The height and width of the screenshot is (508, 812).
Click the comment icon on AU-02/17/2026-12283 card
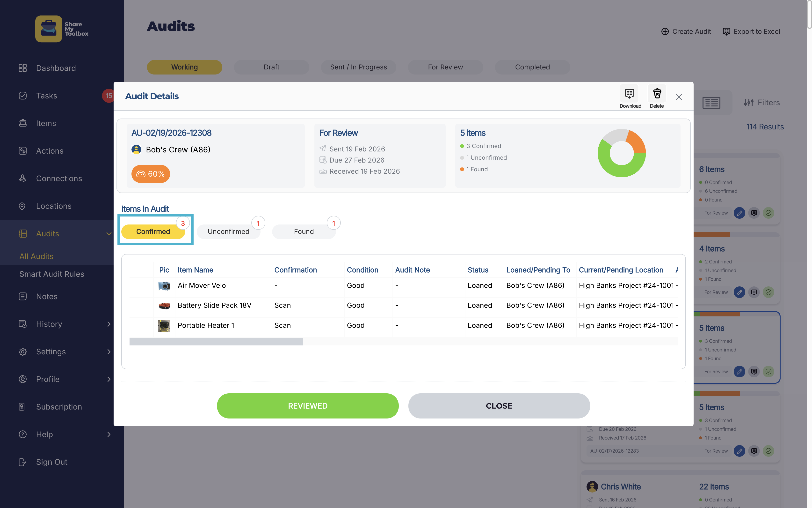point(754,450)
